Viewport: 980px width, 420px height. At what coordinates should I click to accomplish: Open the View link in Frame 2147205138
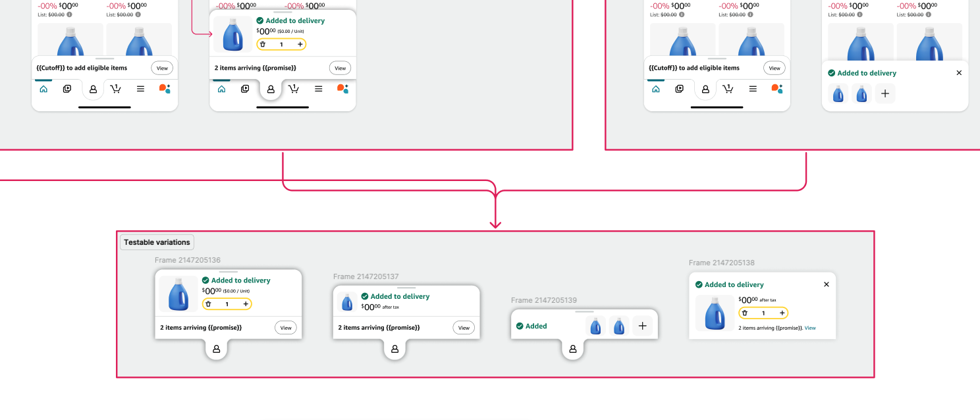click(810, 328)
